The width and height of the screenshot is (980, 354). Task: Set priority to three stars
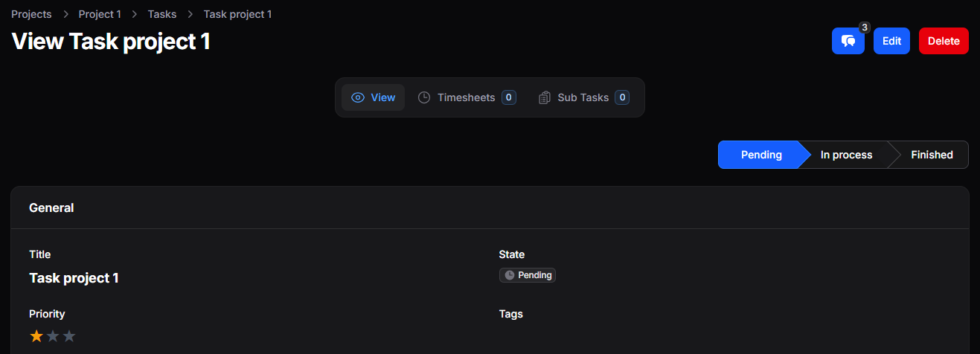coord(69,336)
